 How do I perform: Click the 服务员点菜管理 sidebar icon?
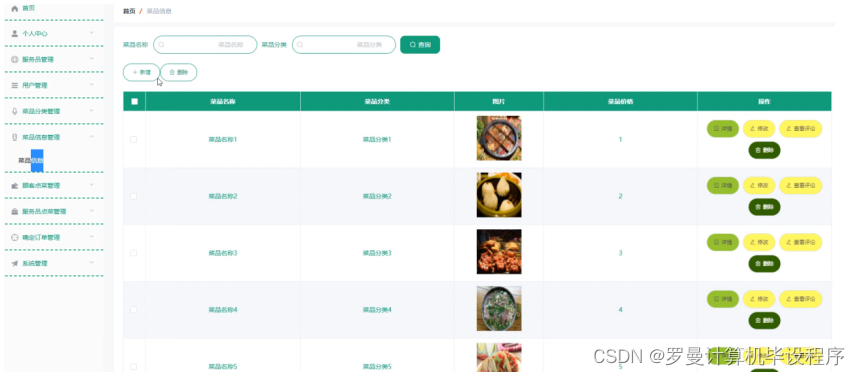click(15, 212)
